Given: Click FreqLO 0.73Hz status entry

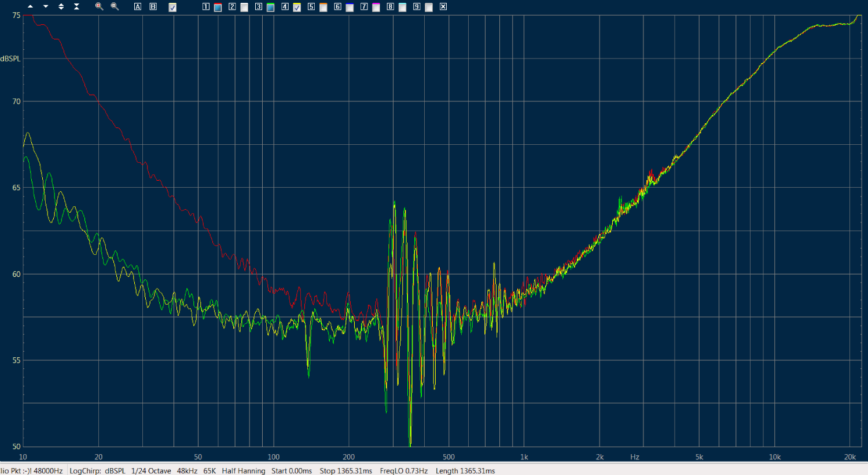Looking at the screenshot, I should 404,471.
